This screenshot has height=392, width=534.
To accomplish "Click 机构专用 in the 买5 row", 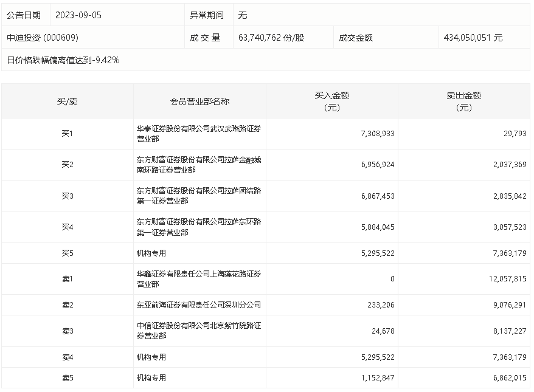I will coord(151,253).
